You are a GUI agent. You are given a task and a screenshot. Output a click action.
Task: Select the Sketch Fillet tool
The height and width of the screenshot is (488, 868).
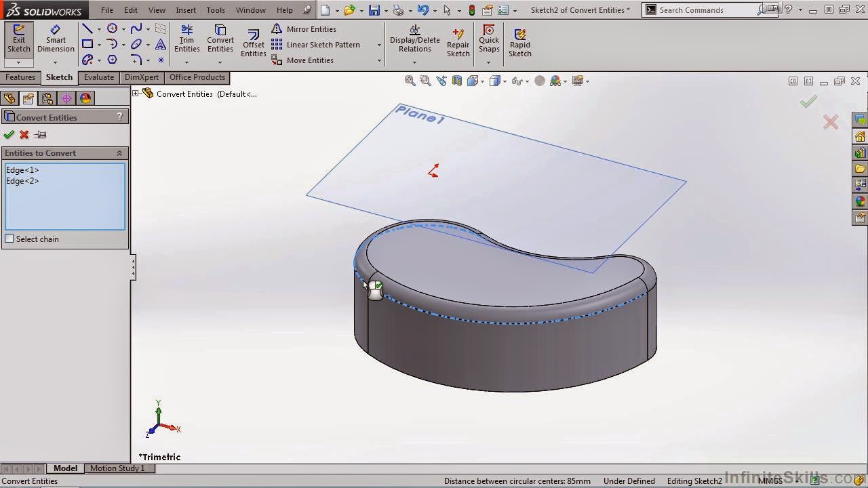coord(136,60)
